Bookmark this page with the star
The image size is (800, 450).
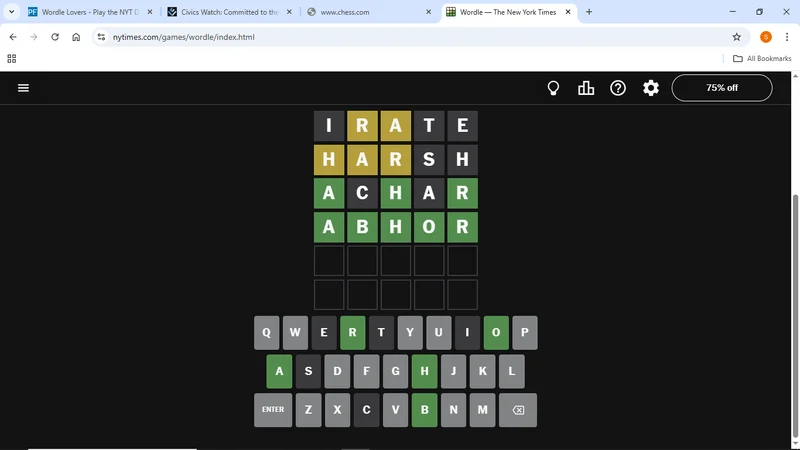[x=736, y=37]
